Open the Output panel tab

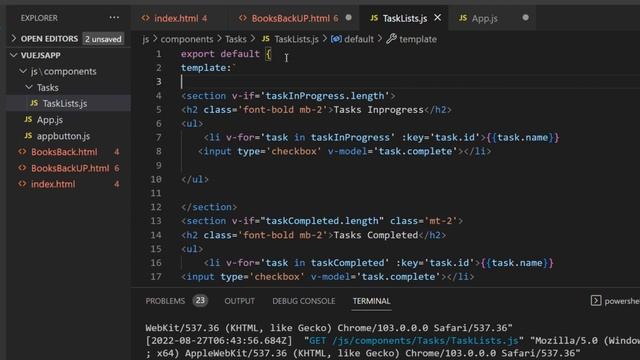[239, 301]
